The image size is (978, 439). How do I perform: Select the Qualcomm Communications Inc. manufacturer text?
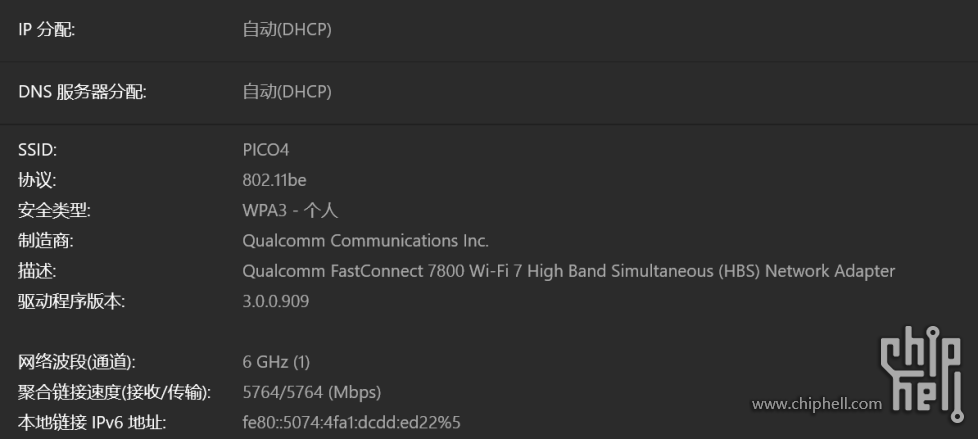(x=365, y=241)
